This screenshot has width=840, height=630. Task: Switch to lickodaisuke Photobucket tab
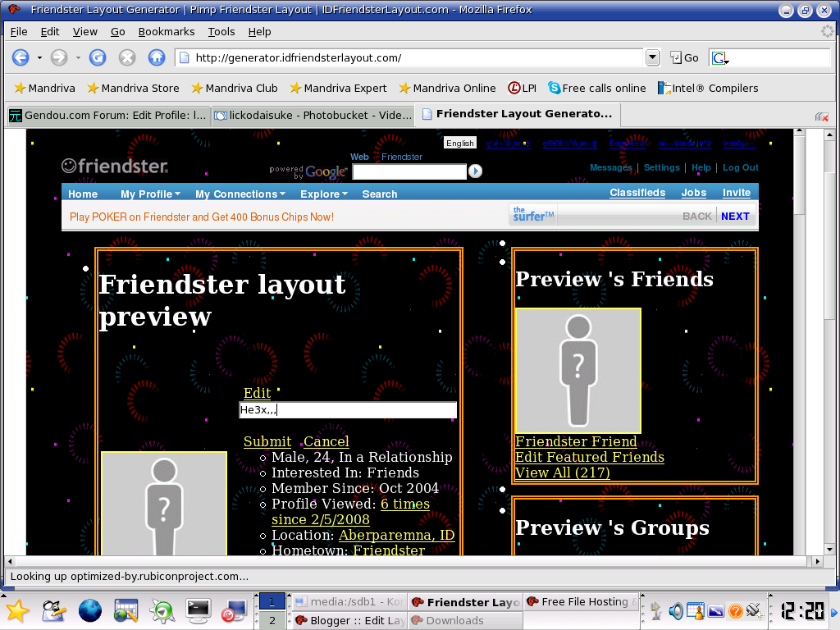coord(313,115)
